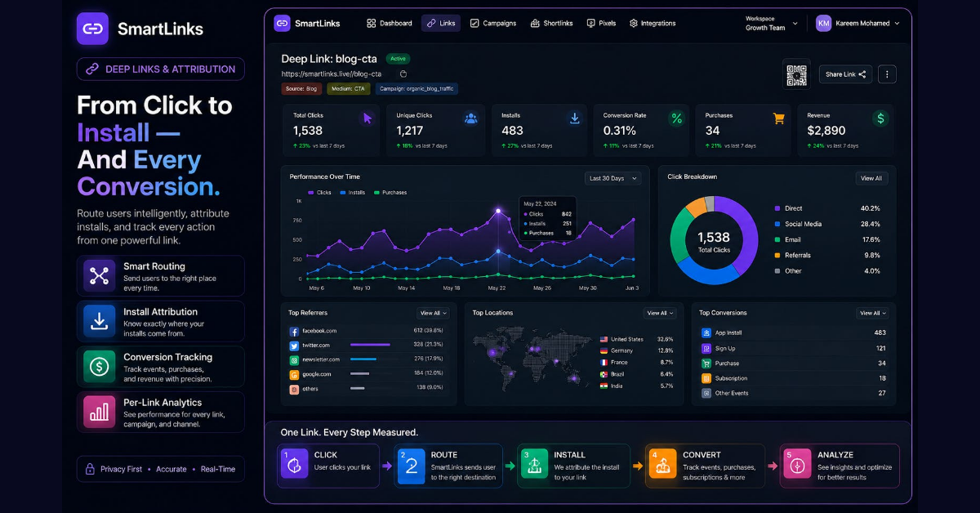This screenshot has width=980, height=513.
Task: Expand View All in Top Locations
Action: click(660, 313)
